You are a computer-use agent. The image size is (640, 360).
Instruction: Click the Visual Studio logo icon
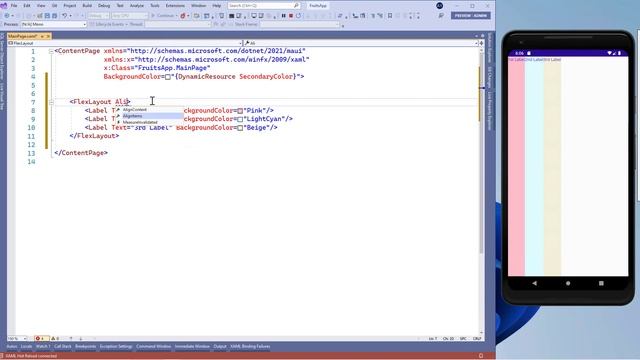(x=4, y=6)
